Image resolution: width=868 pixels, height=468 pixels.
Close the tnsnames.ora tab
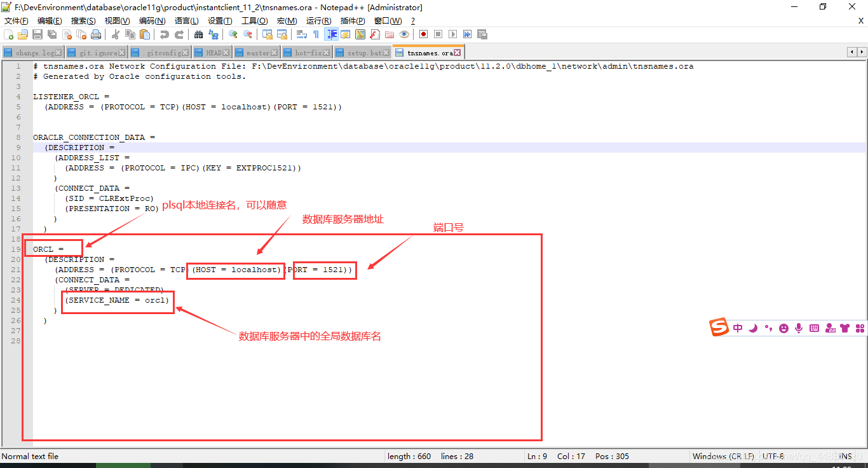click(x=457, y=53)
